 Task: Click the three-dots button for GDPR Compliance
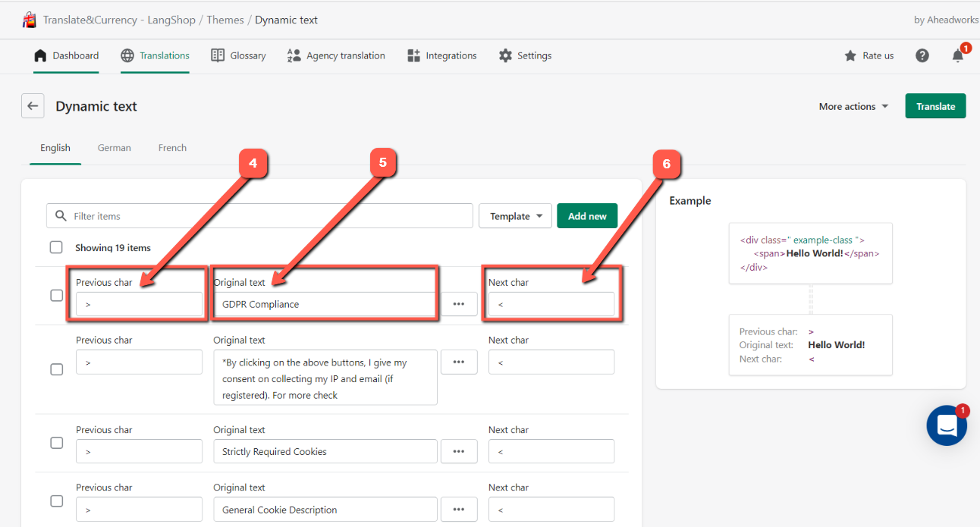click(459, 304)
